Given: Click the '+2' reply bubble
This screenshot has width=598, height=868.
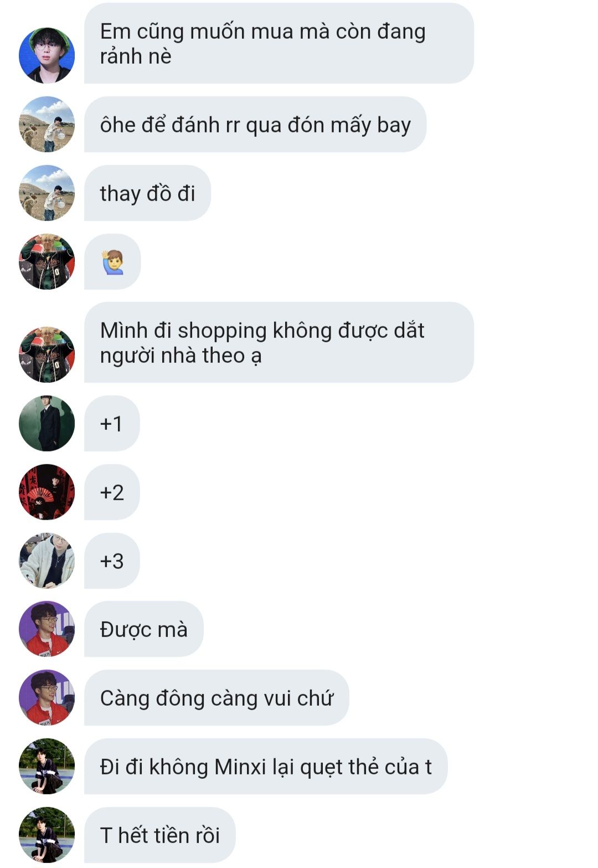Looking at the screenshot, I should point(112,492).
